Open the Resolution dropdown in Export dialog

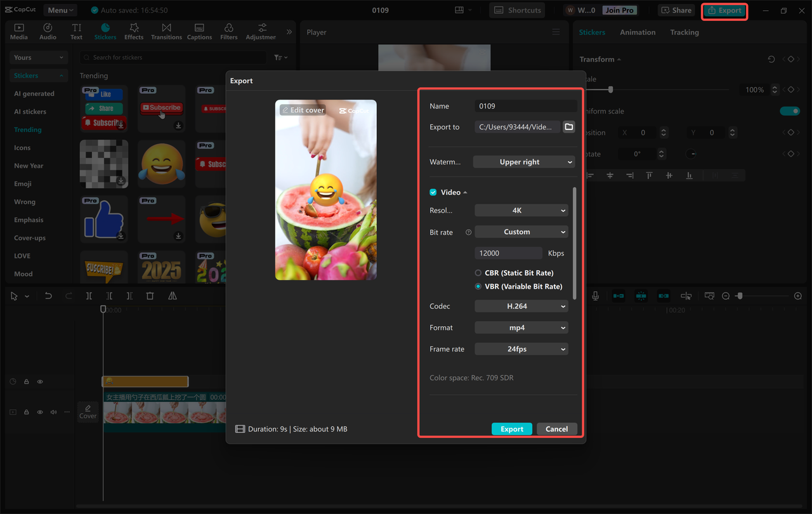click(521, 210)
